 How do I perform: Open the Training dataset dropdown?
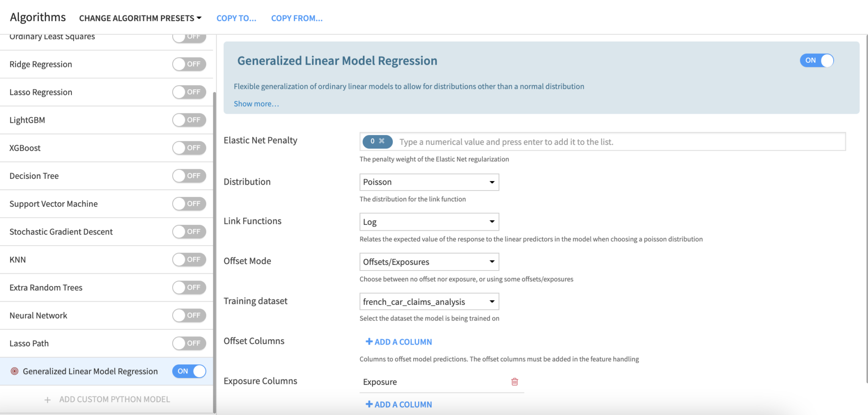(x=429, y=302)
